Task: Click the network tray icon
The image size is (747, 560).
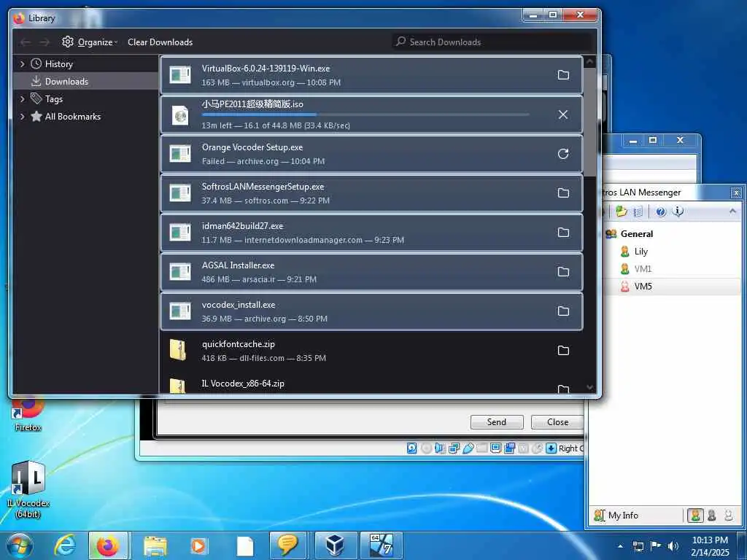Action: click(x=638, y=546)
